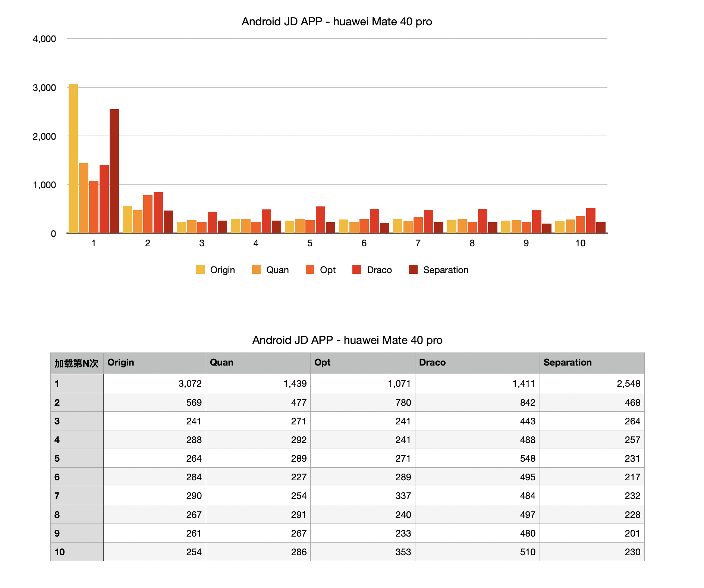
Task: Select the cell showing 337
Action: tap(363, 496)
